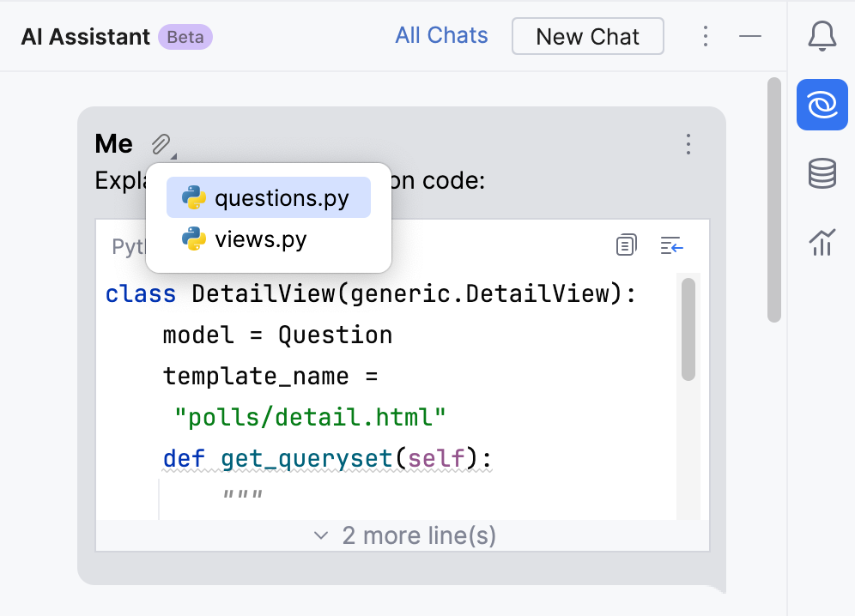Click the Beta badge label
The width and height of the screenshot is (855, 616).
click(185, 37)
